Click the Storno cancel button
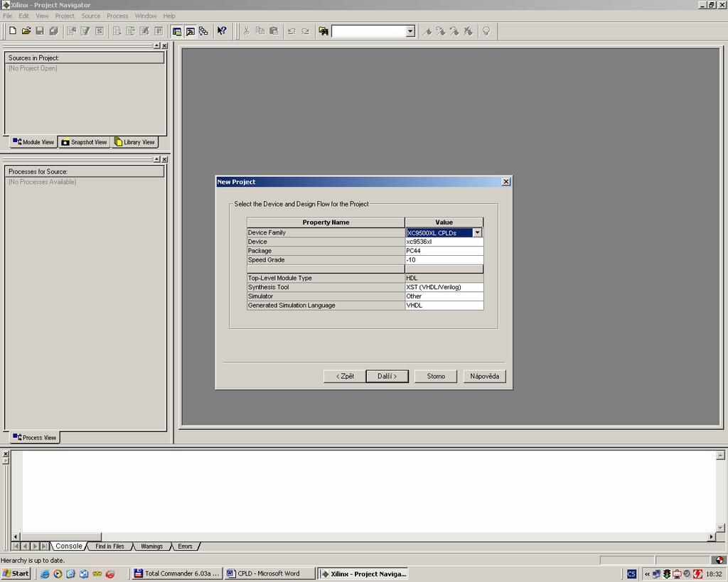 pos(436,377)
